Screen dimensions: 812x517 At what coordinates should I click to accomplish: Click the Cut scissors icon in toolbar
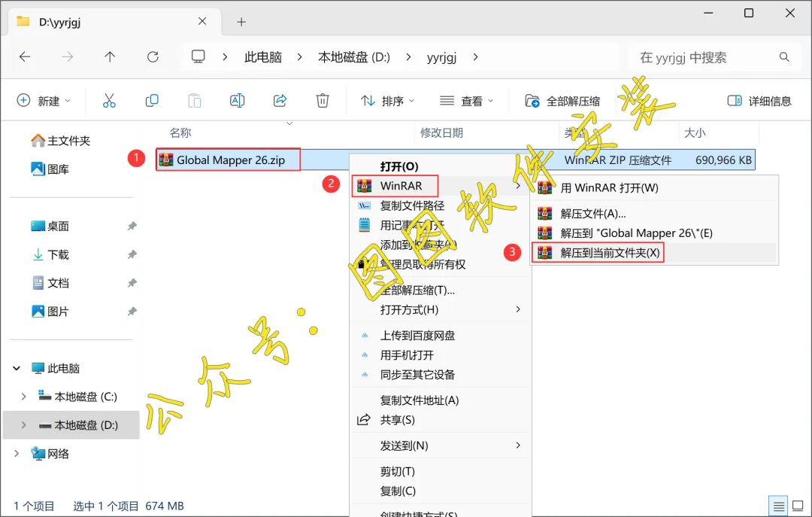[x=109, y=101]
